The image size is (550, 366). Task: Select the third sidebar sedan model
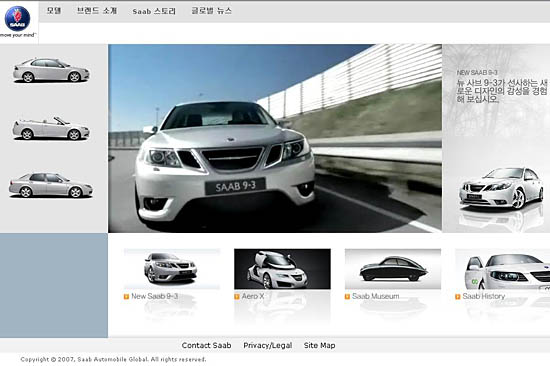tap(51, 185)
